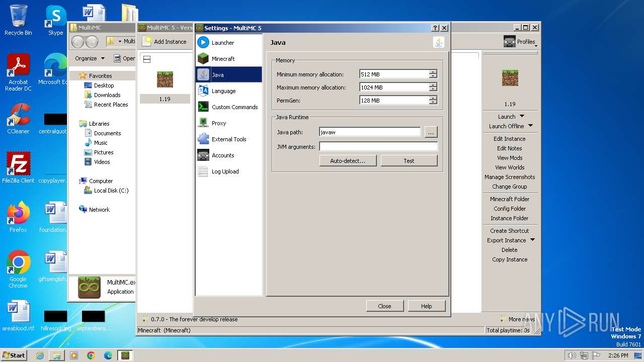Image resolution: width=644 pixels, height=362 pixels.
Task: Increase minimum memory allocation value
Action: [433, 72]
